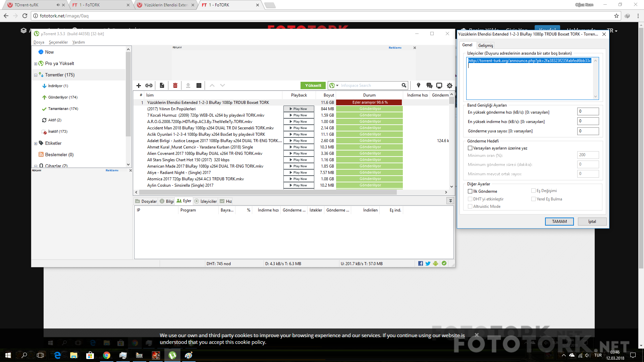Stop torrent with square stop icon

[x=199, y=85]
